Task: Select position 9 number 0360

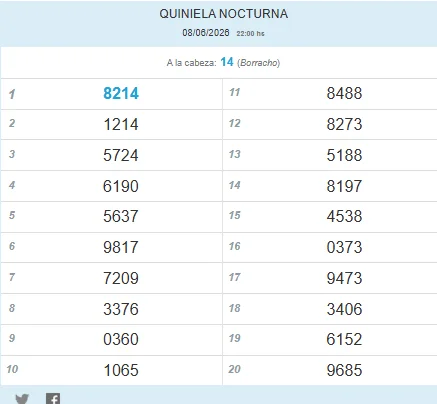Action: point(121,339)
